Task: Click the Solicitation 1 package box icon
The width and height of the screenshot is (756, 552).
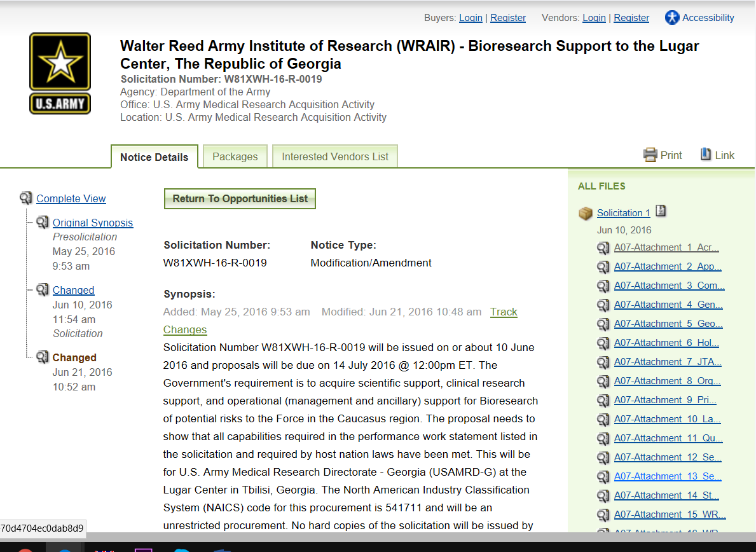Action: pos(586,214)
